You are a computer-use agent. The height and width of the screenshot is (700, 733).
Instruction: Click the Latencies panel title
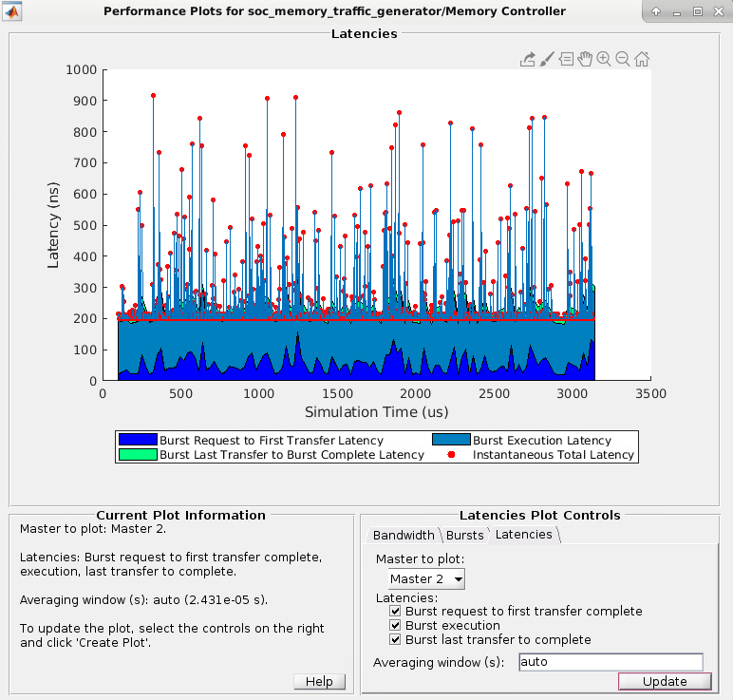point(365,33)
